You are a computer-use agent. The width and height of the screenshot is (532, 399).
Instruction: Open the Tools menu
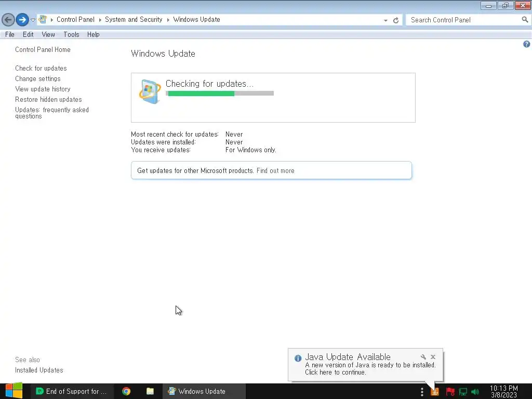71,35
